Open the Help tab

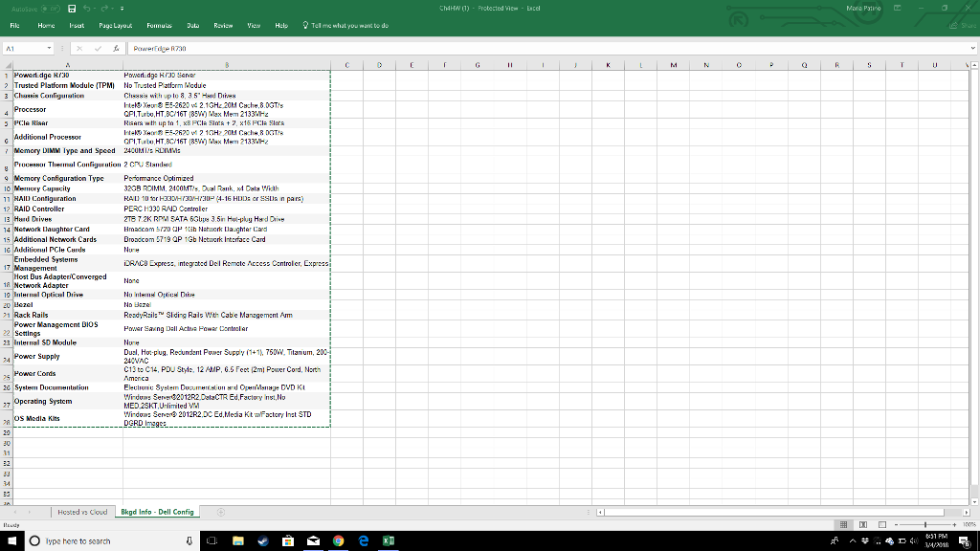[281, 26]
